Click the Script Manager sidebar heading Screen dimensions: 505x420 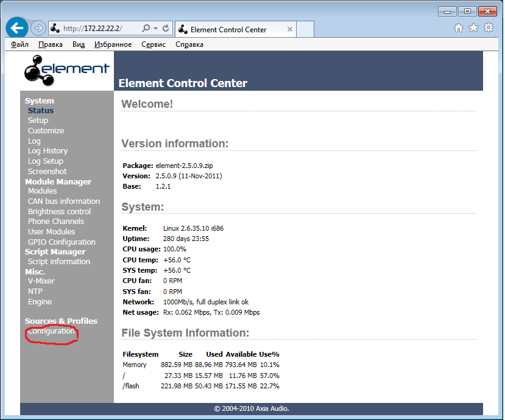[55, 251]
